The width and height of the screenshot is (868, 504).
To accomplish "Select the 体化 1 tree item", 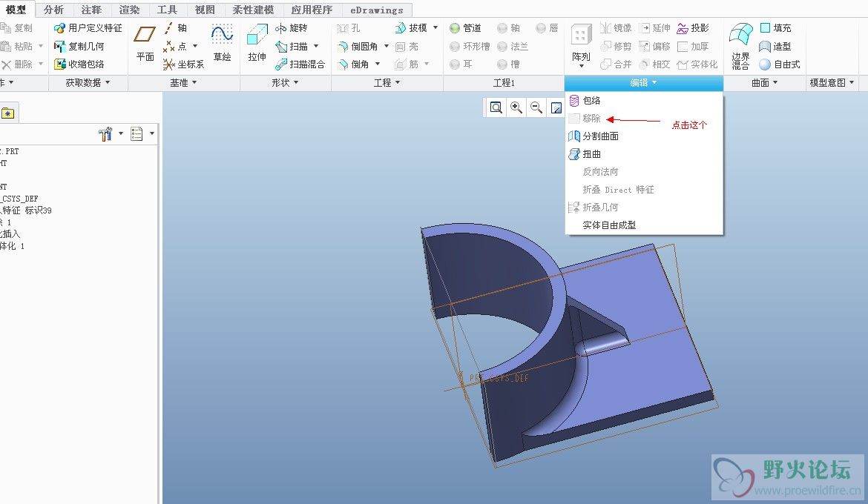I will pos(12,246).
